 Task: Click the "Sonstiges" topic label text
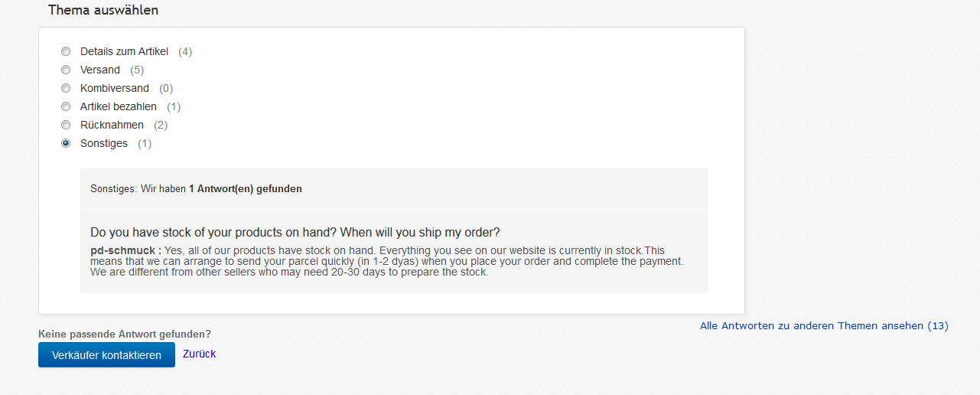(104, 143)
